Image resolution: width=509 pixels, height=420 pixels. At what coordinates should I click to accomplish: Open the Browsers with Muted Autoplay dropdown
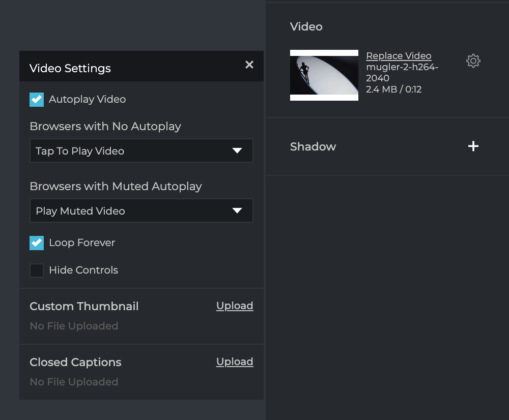point(141,211)
